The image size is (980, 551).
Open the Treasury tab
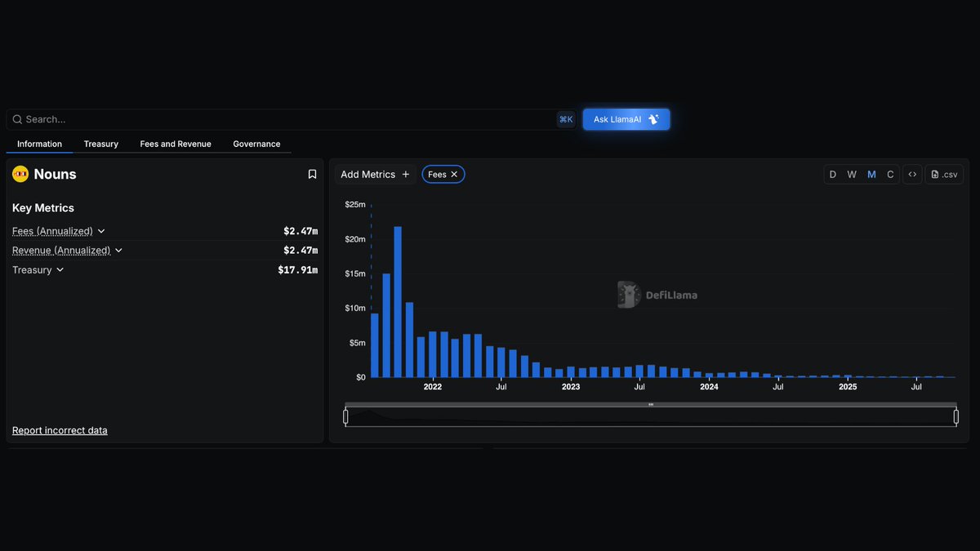(x=101, y=144)
